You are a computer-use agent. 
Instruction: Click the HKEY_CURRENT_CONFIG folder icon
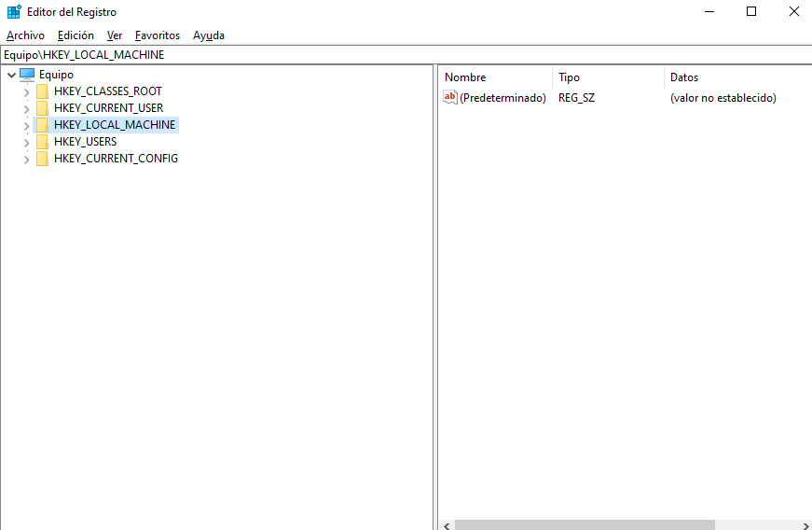pyautogui.click(x=43, y=159)
